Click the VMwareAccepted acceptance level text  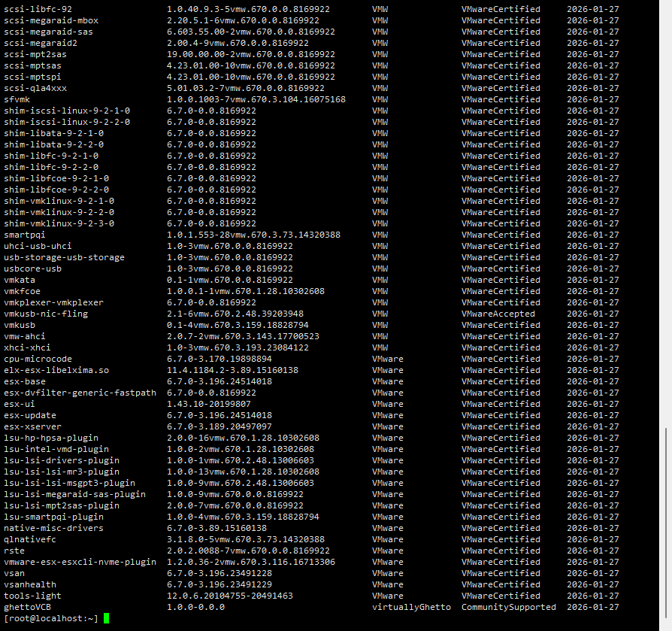498,314
